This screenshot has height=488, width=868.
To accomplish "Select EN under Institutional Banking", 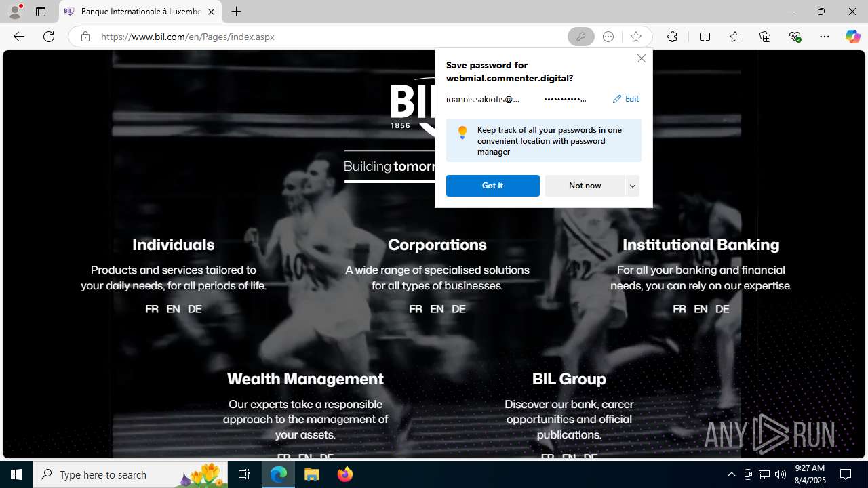I will [701, 309].
